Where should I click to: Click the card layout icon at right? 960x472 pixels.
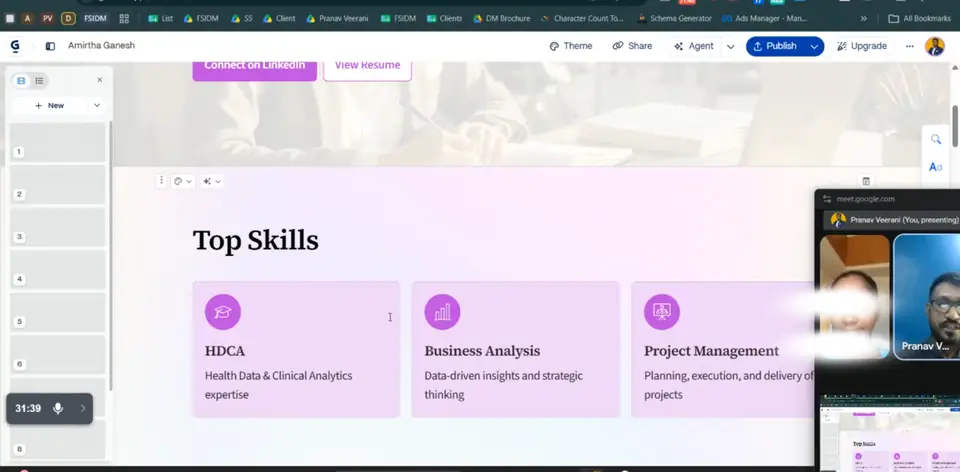tap(866, 181)
